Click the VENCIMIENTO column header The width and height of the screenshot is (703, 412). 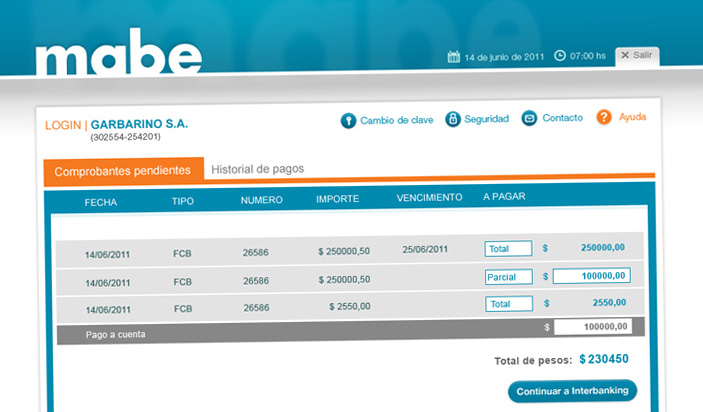(x=429, y=198)
